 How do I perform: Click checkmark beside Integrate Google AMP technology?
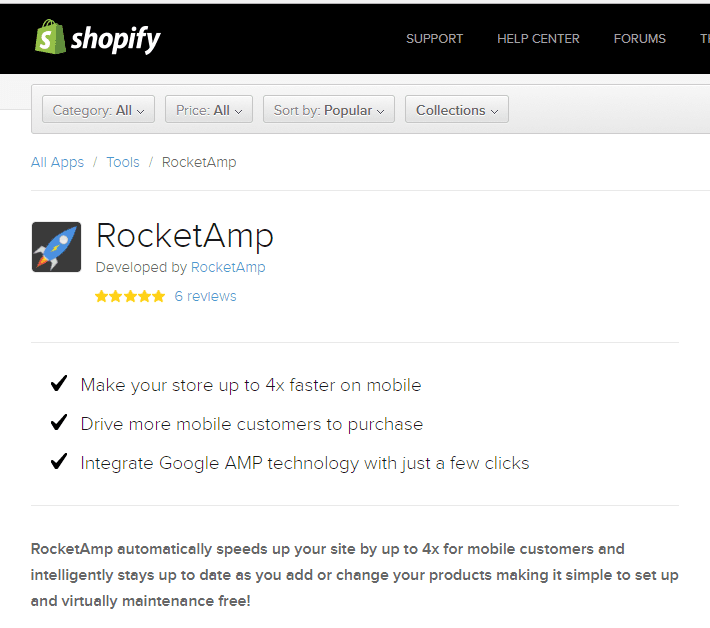(x=59, y=462)
